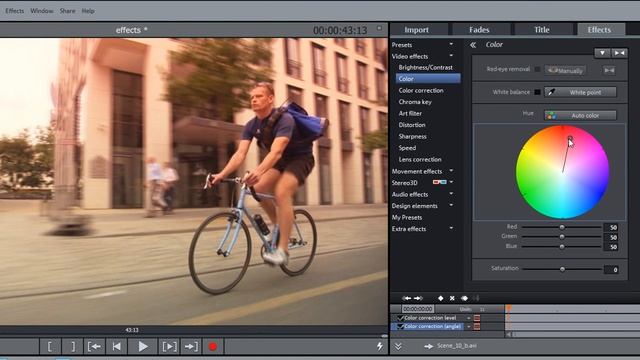Click the lightning bolt icon below the preview
Viewport: 640px width, 360px height.
tap(380, 346)
